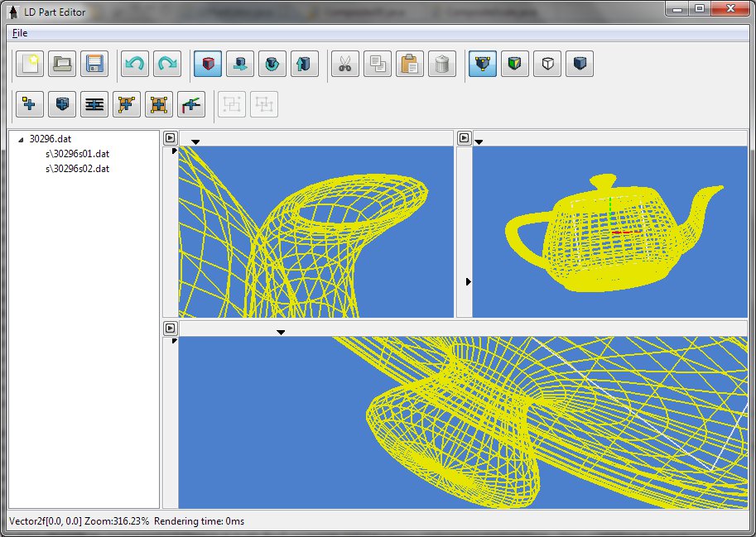Viewport: 756px width, 537px height.
Task: Click the trash can Delete icon
Action: (x=442, y=65)
